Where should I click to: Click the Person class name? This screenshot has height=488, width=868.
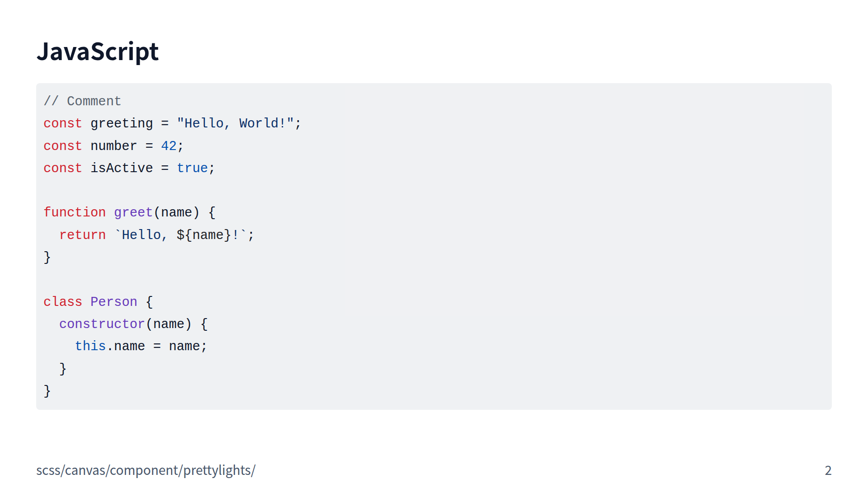pyautogui.click(x=113, y=302)
